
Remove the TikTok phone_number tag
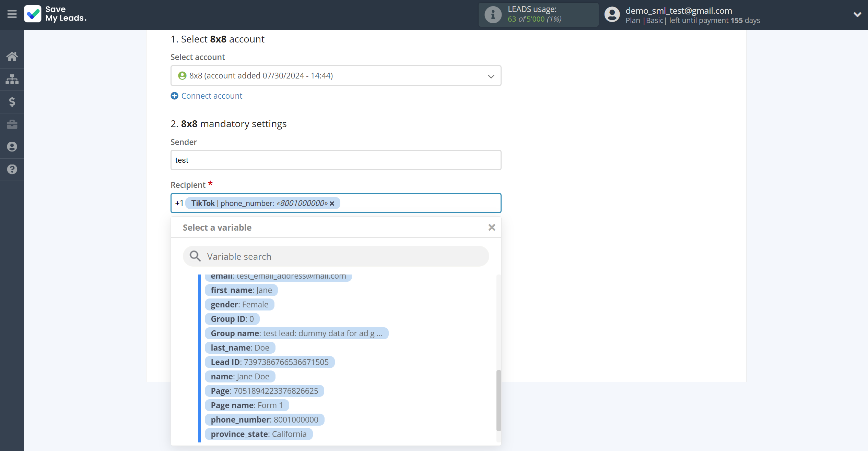coord(332,204)
